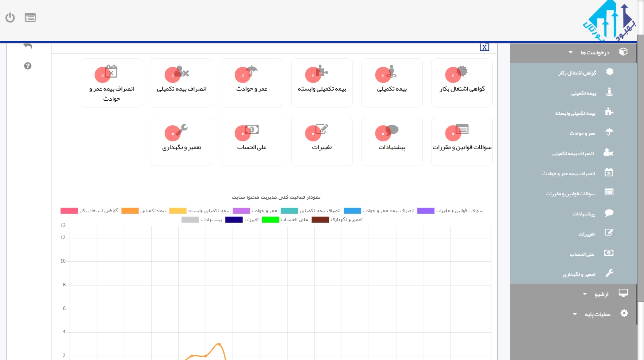Click the help question mark icon
The width and height of the screenshot is (644, 360).
click(28, 66)
